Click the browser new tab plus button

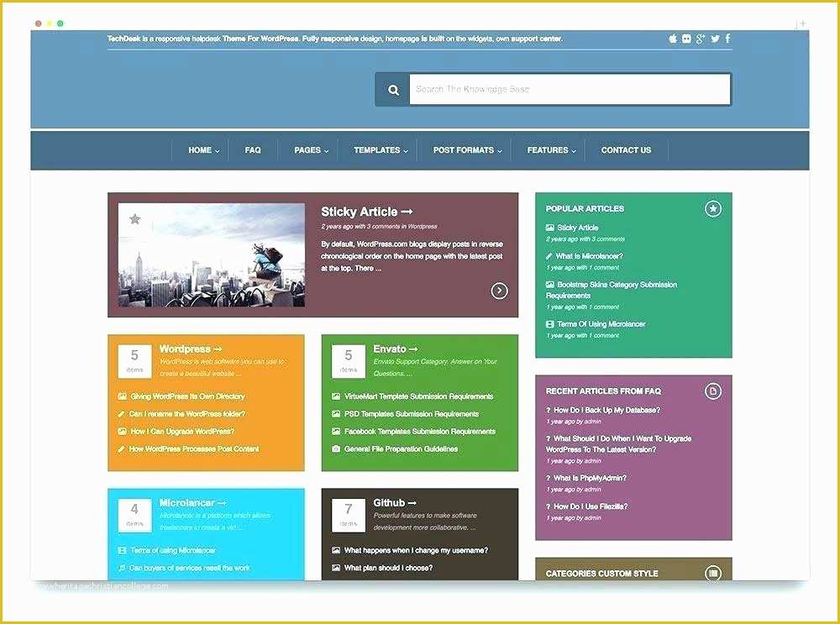[802, 24]
